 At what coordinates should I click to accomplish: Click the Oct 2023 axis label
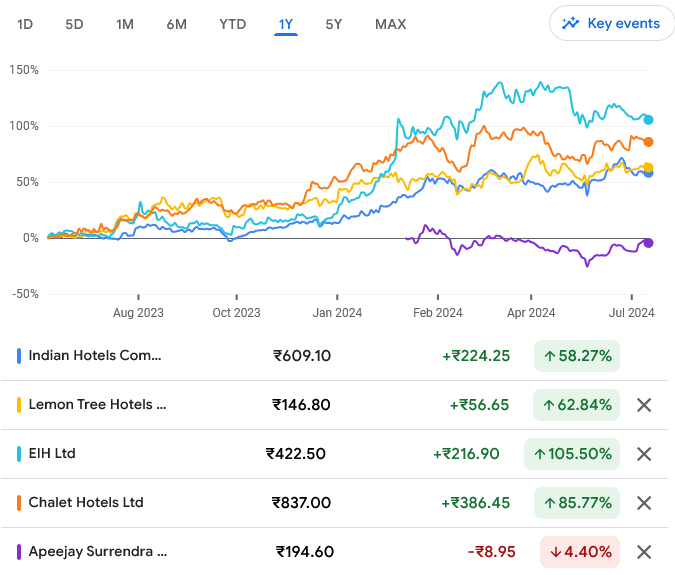point(236,313)
